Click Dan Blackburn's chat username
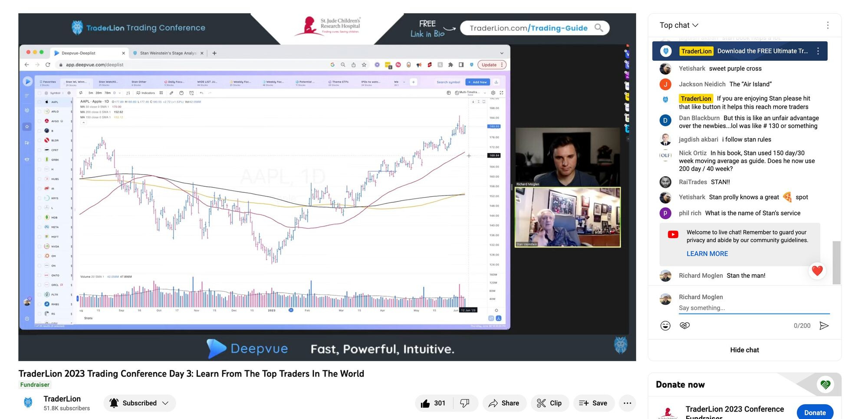Image resolution: width=868 pixels, height=419 pixels. coord(699,118)
